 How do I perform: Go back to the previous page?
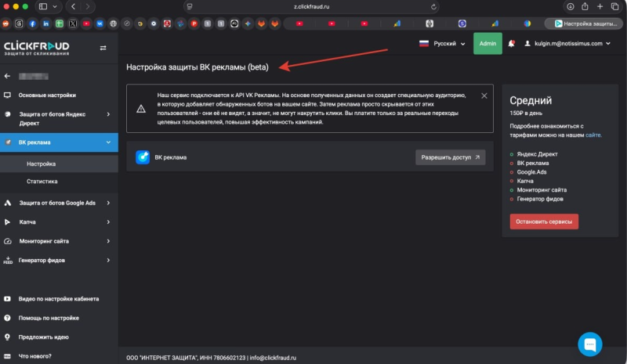point(73,6)
